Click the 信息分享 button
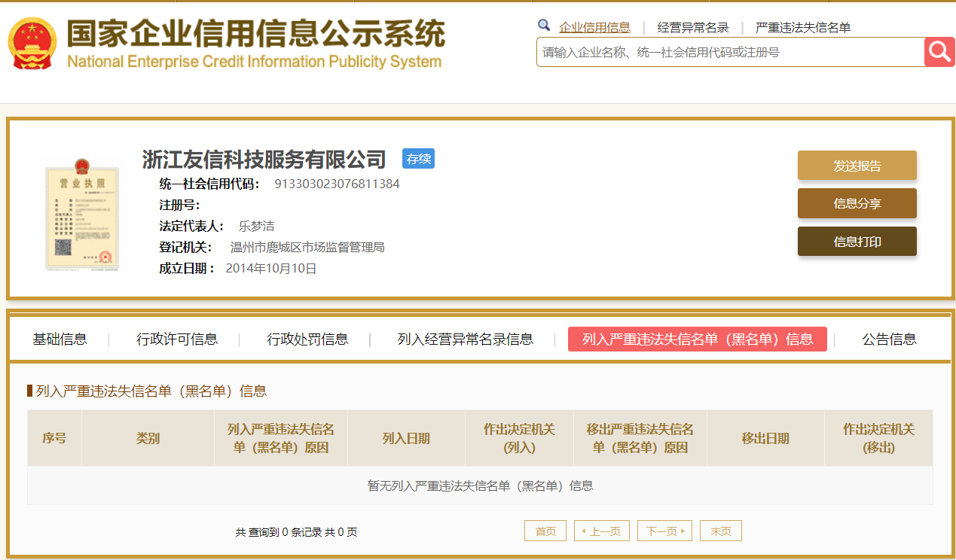 pos(857,203)
